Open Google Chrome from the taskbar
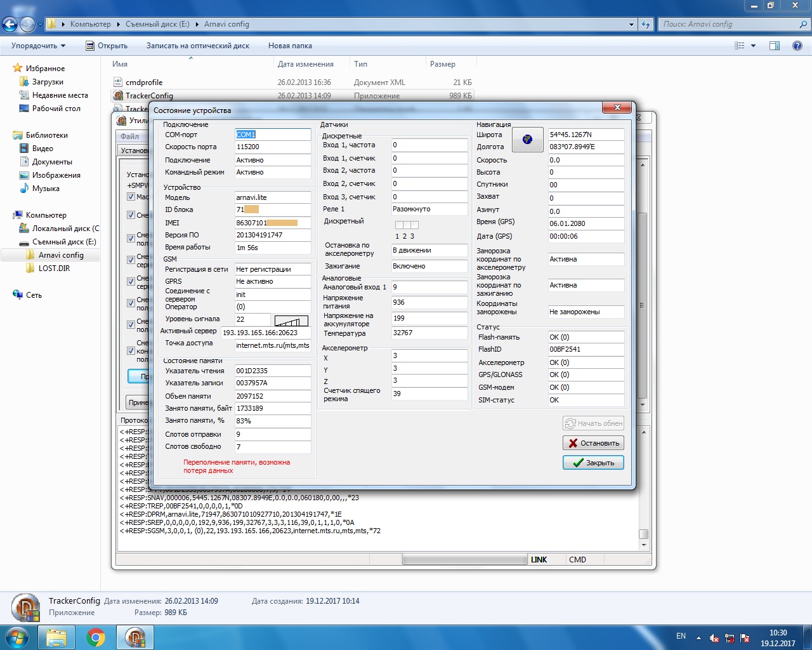Viewport: 812px width, 650px height. coord(96,637)
